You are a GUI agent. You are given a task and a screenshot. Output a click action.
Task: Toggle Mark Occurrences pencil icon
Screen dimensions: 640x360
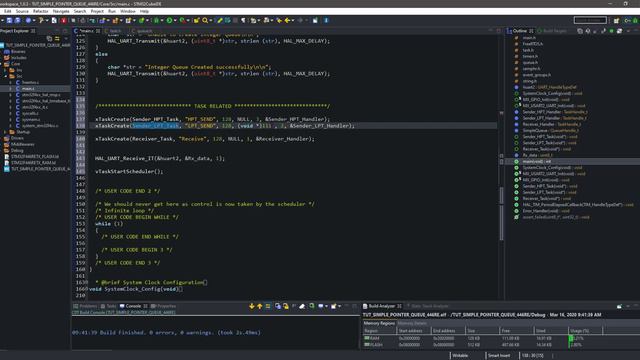pyautogui.click(x=220, y=20)
